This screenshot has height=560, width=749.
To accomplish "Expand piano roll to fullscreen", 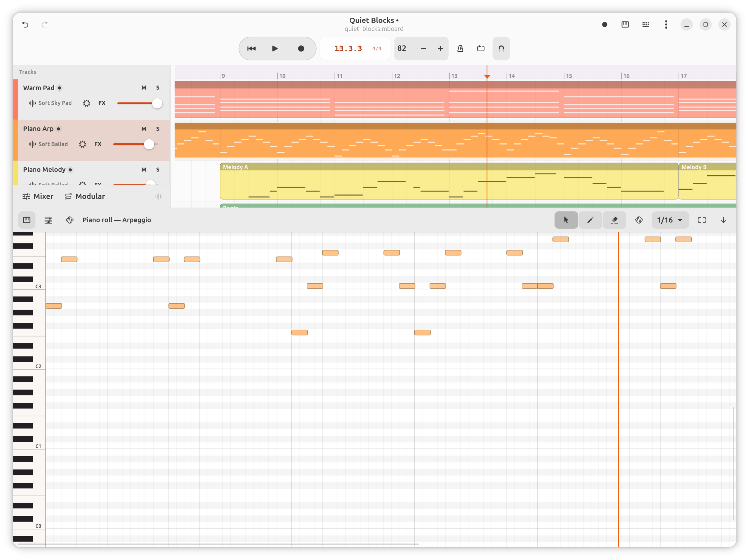I will tap(702, 220).
